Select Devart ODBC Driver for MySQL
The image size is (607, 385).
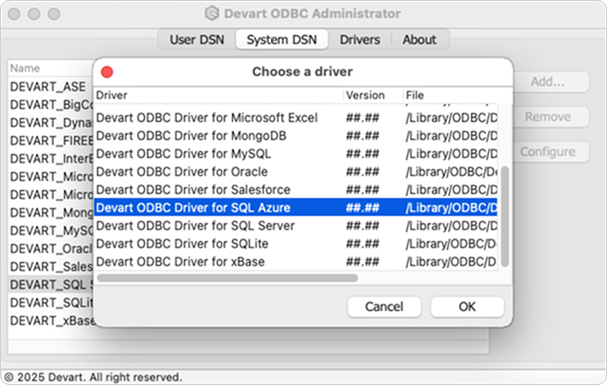tap(296, 154)
